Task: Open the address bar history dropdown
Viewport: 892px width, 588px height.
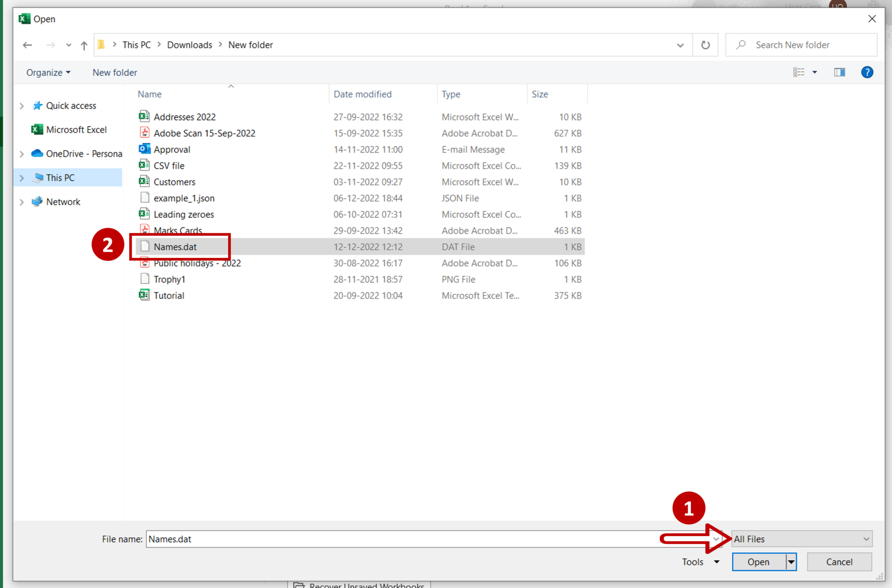Action: click(679, 44)
